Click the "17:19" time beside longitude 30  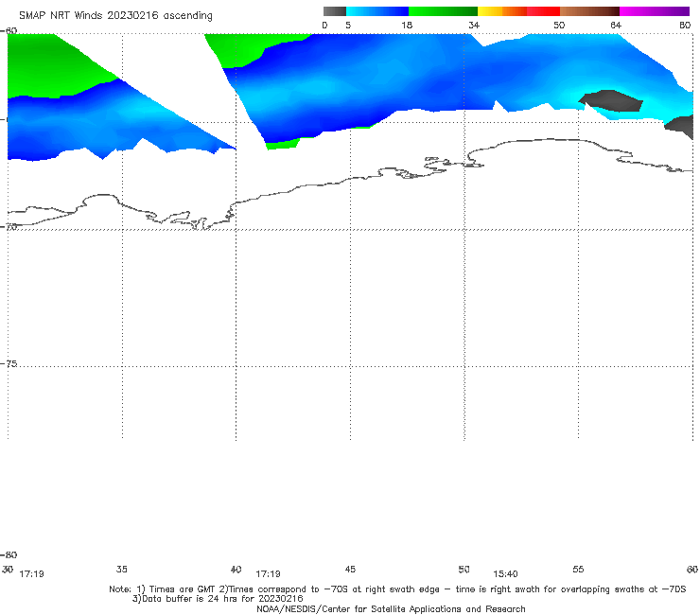click(x=32, y=574)
